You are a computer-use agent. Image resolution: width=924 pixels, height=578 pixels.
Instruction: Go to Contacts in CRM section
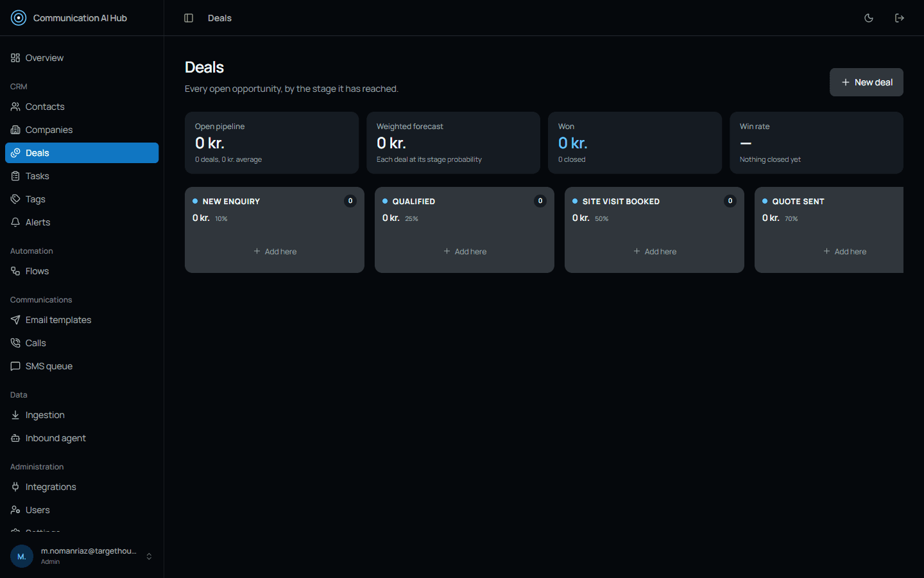coord(81,107)
